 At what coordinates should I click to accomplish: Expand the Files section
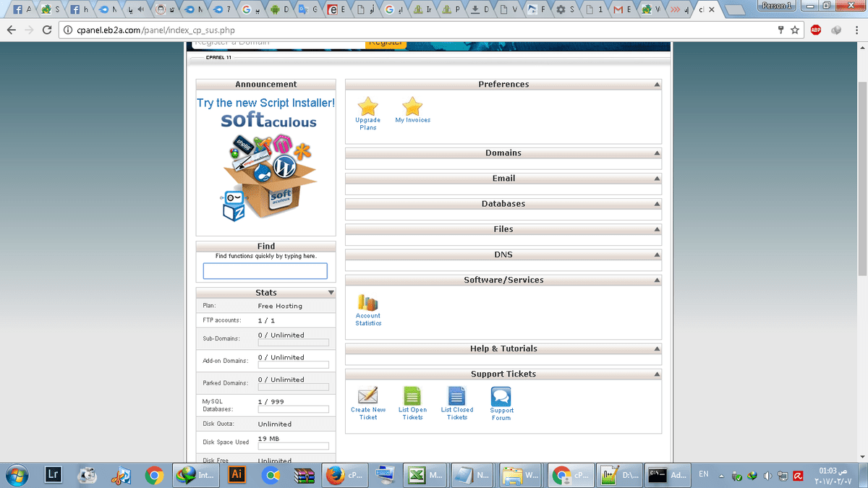657,229
